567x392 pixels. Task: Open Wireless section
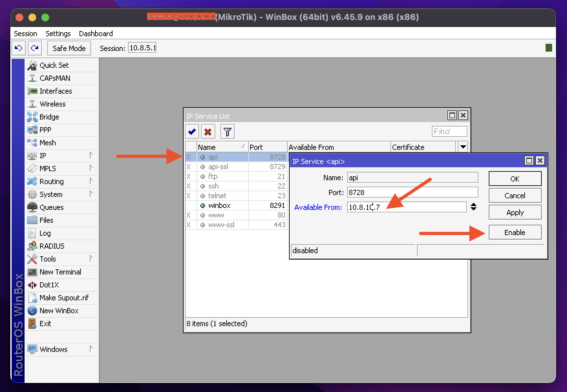click(61, 104)
